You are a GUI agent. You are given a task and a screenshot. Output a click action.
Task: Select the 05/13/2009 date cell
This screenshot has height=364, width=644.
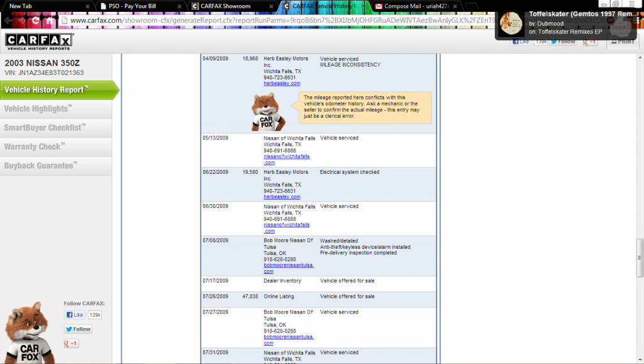click(215, 138)
